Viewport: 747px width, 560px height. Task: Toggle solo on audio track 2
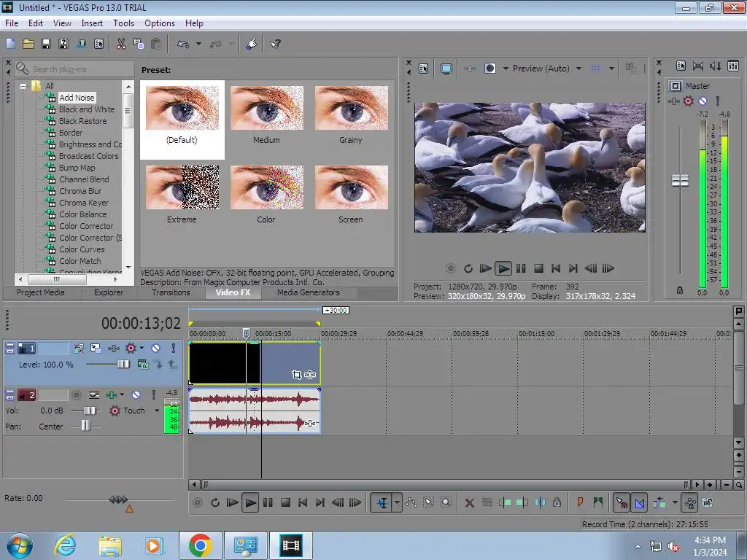pos(153,394)
